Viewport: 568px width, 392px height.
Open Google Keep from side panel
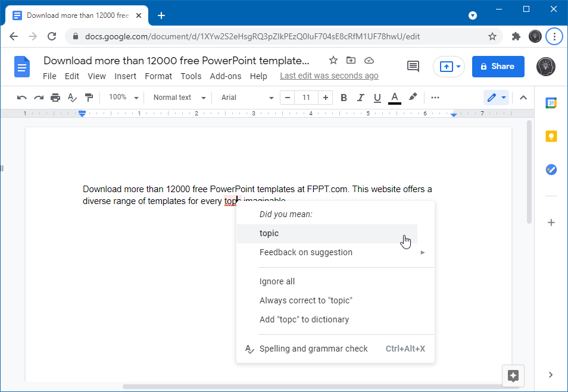pos(551,137)
